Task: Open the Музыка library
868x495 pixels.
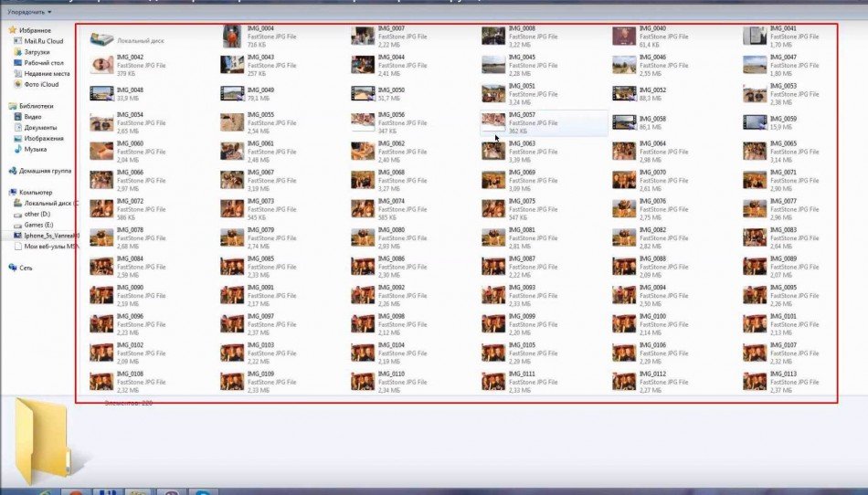Action: [x=16, y=150]
